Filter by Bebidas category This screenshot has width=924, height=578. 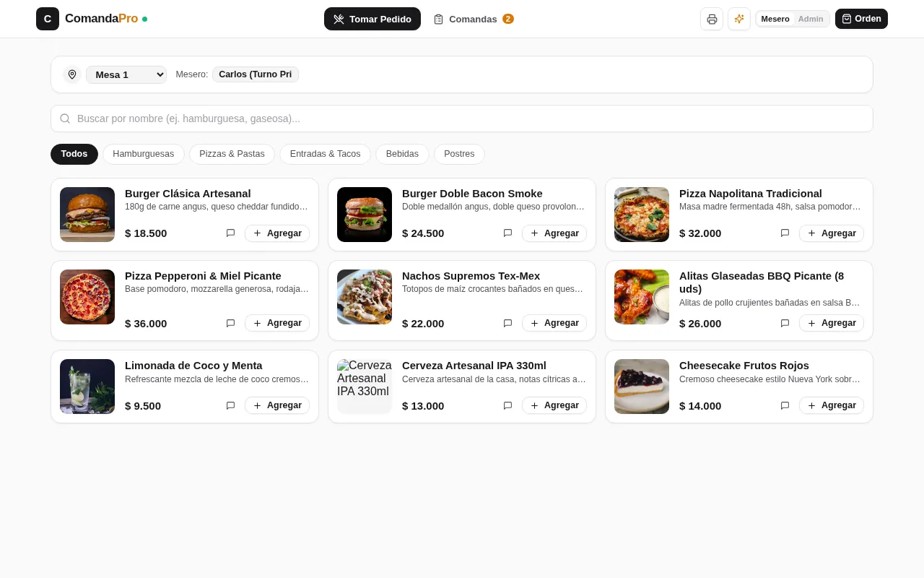point(402,154)
